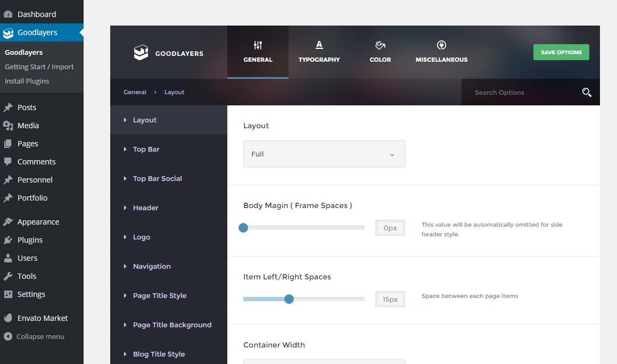Viewport: 617px width, 364px height.
Task: Expand the Top Bar section
Action: [146, 150]
